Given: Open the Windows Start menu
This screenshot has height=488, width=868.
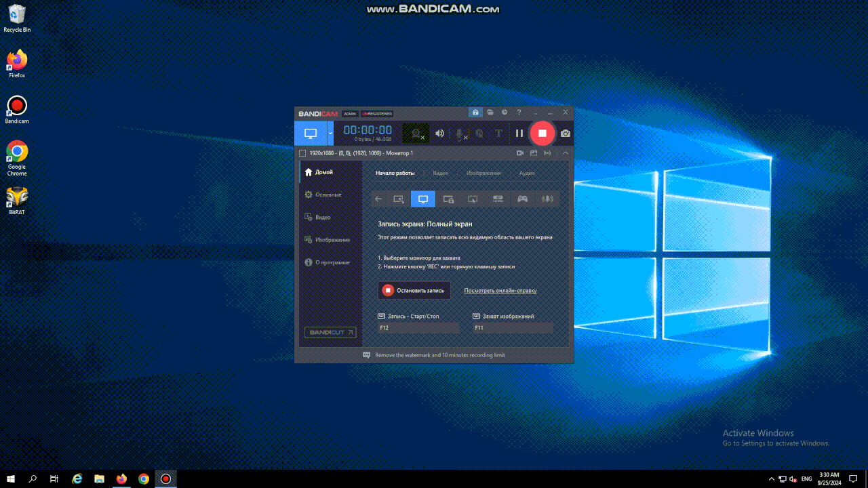Looking at the screenshot, I should click(11, 479).
